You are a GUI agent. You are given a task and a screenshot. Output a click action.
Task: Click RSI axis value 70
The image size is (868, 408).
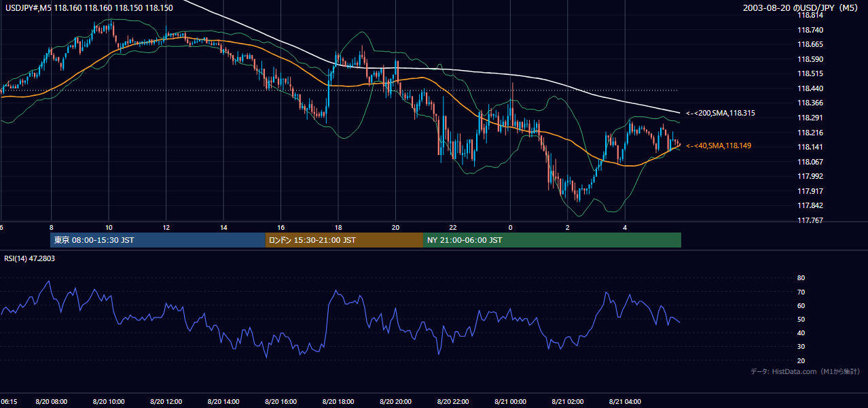pyautogui.click(x=801, y=292)
